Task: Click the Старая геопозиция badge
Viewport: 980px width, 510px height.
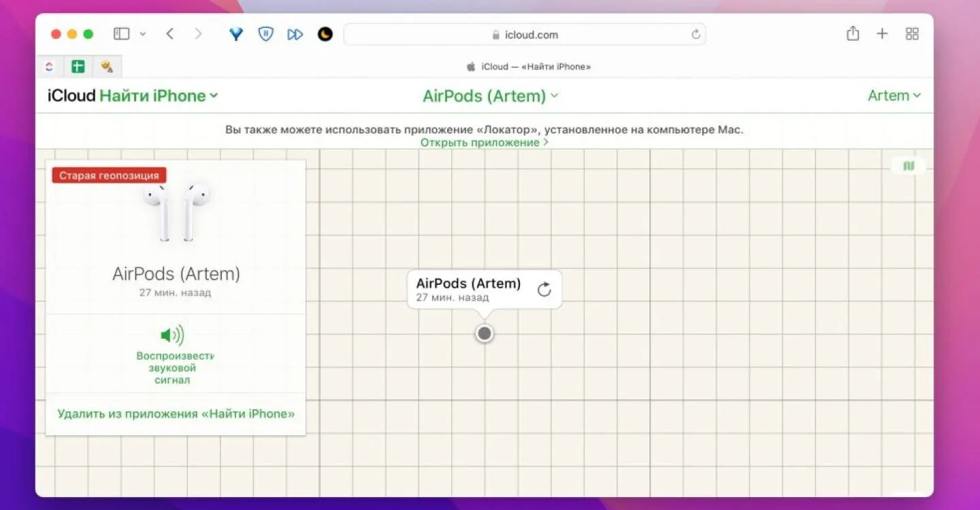Action: pyautogui.click(x=109, y=175)
